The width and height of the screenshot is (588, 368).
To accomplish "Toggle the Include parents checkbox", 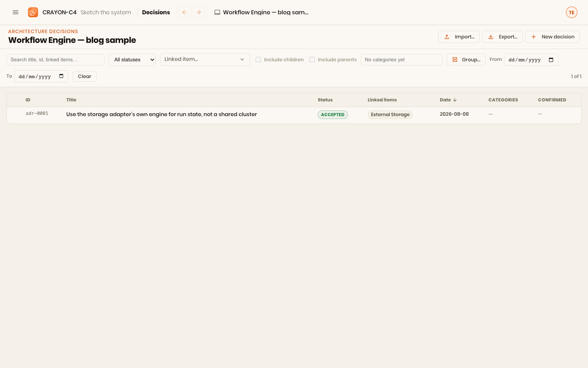I will click(x=312, y=60).
